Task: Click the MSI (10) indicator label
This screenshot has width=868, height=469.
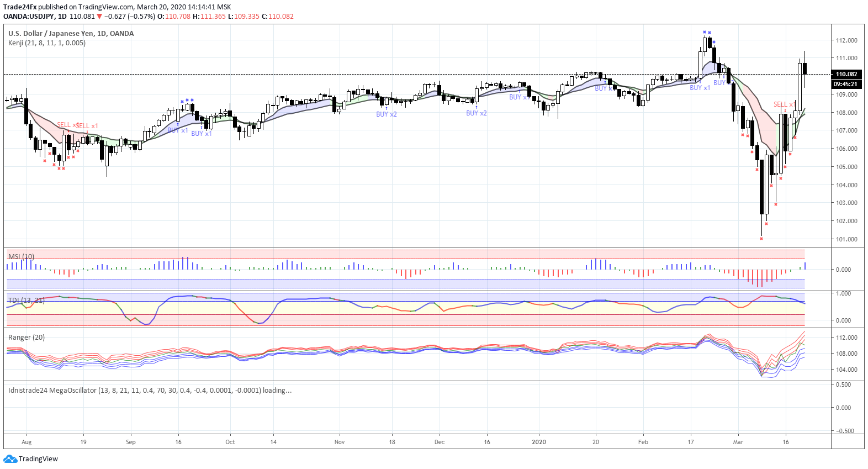Action: click(21, 256)
